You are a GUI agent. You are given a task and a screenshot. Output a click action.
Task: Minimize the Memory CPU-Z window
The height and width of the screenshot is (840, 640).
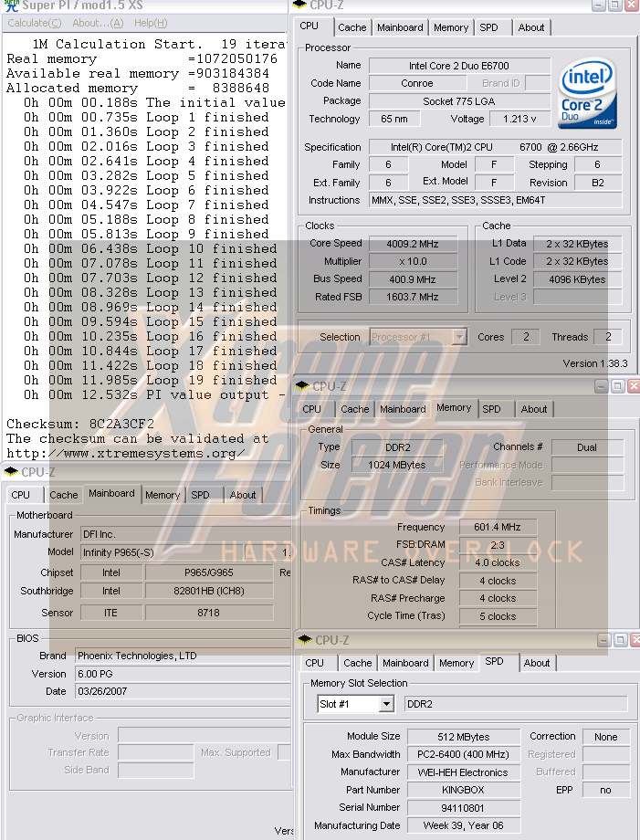tap(601, 385)
